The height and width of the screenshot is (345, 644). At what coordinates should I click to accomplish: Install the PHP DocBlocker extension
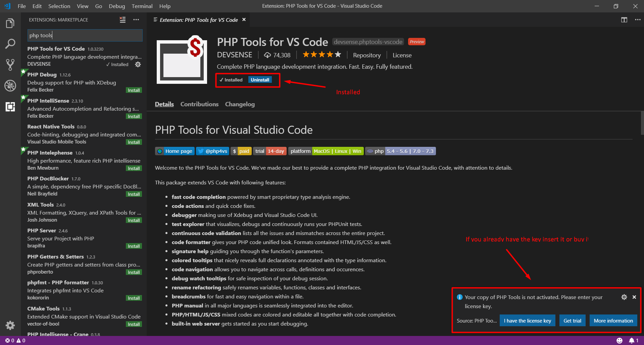tap(134, 194)
